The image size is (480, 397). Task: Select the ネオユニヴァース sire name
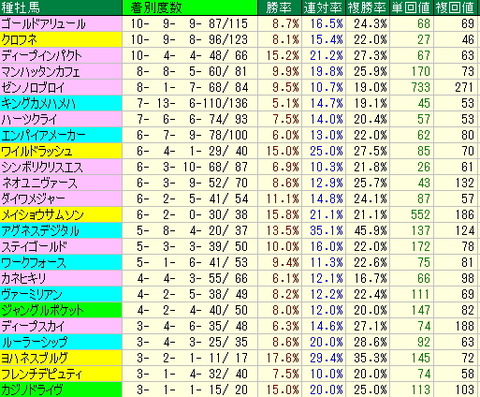coord(39,183)
